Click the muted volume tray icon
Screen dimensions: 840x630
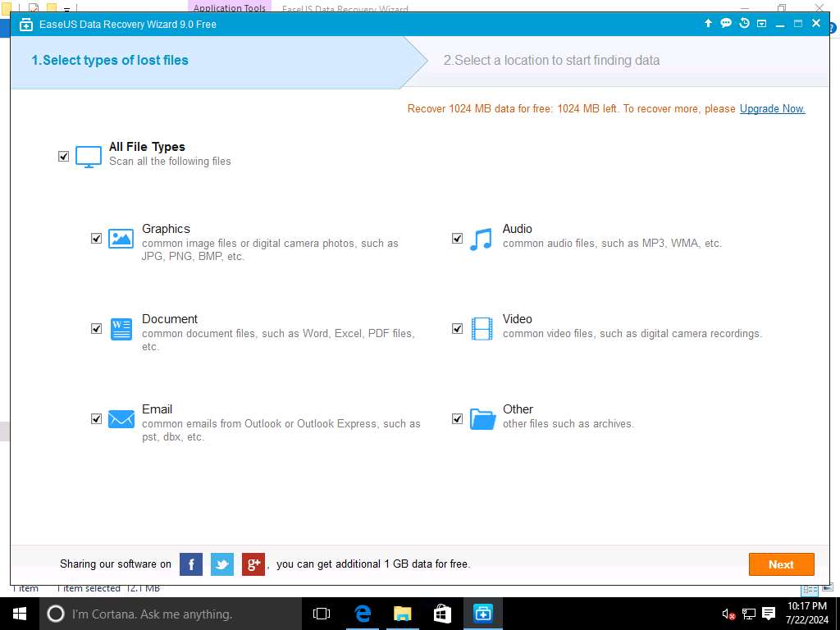click(728, 614)
